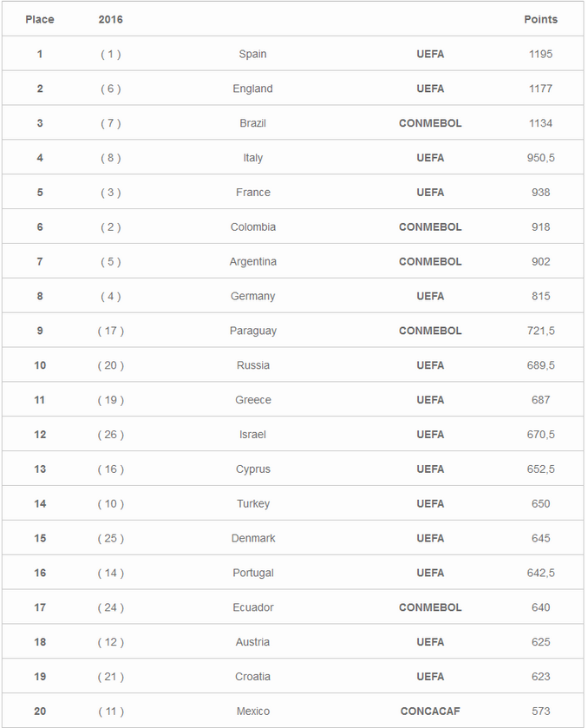Click the CONCACAF label in Mexico's row
The image size is (588, 728).
point(430,712)
